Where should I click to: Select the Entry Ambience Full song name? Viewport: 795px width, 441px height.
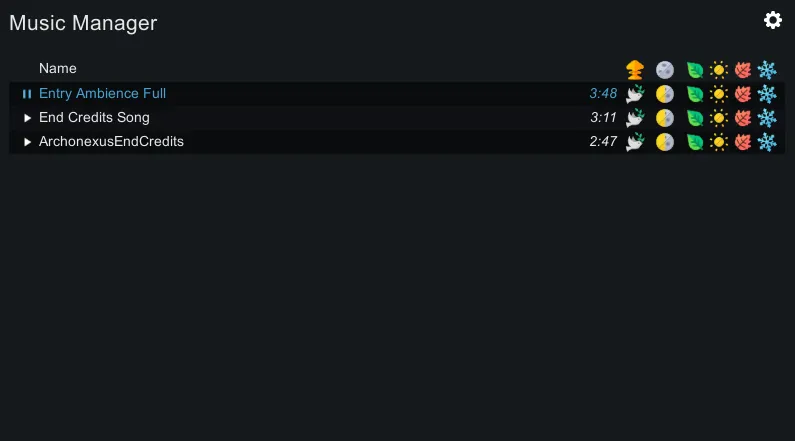coord(102,93)
